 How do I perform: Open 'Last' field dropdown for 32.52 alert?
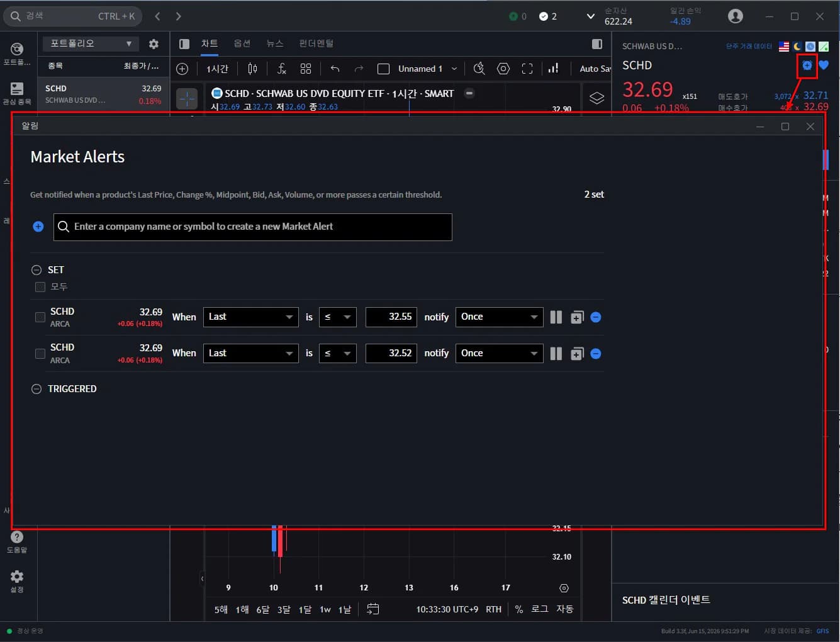point(251,353)
